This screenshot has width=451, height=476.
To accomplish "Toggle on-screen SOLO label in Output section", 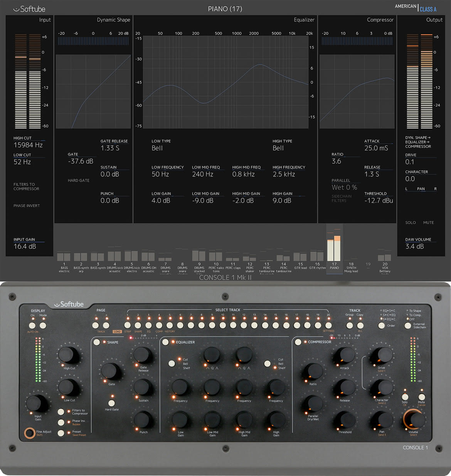I will point(411,223).
